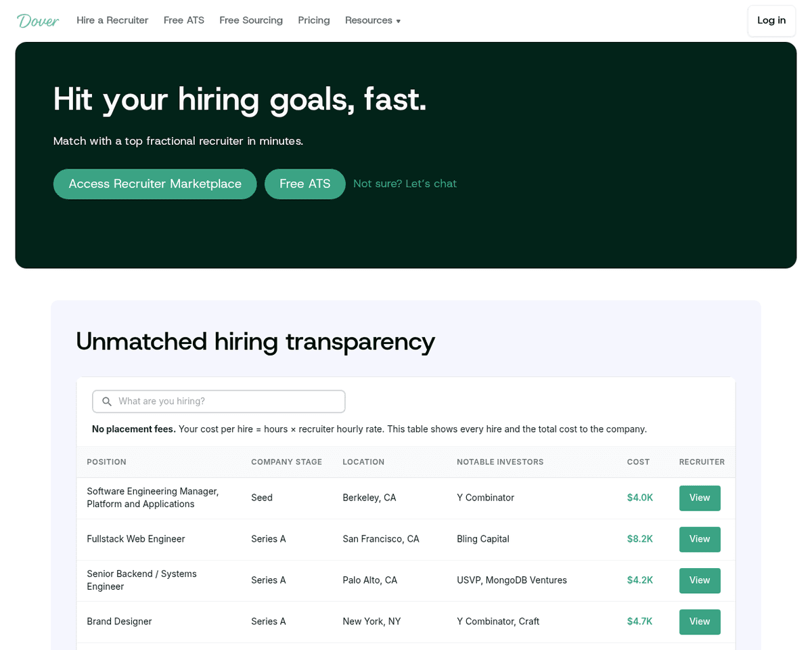The image size is (812, 650).
Task: View recruiter for Senior Backend / Systems Engineer
Action: pyautogui.click(x=700, y=581)
